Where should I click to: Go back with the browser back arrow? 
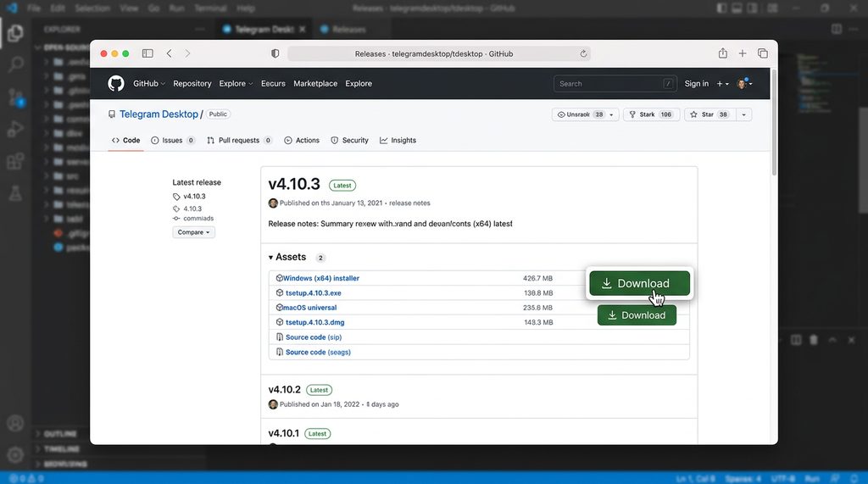coord(169,53)
